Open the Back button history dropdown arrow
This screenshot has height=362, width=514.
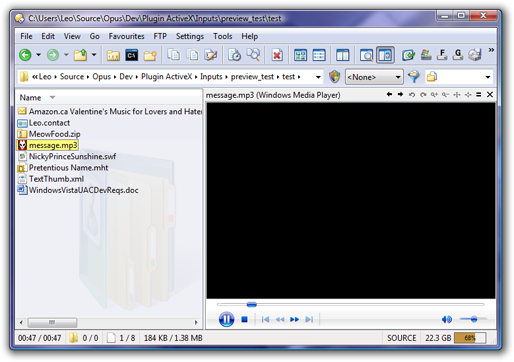(39, 55)
